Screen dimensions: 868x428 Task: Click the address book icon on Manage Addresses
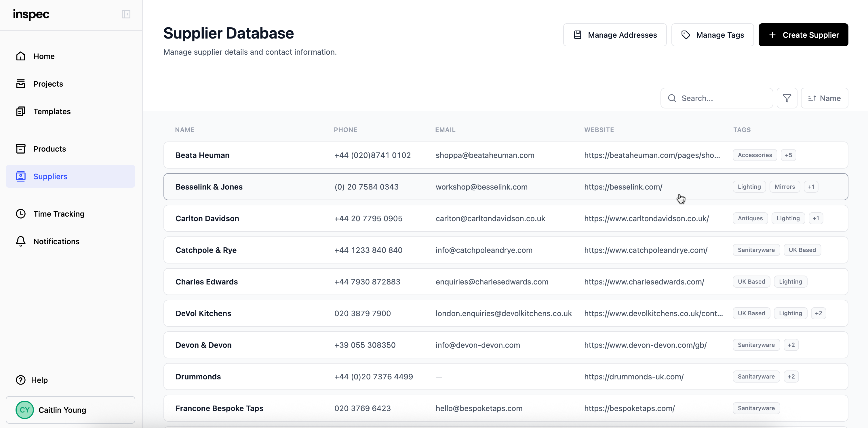[578, 35]
